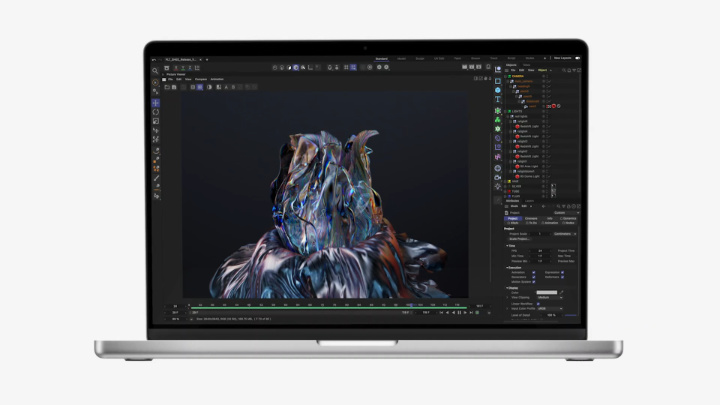
Task: Open search in the Object Manager
Action: click(564, 70)
